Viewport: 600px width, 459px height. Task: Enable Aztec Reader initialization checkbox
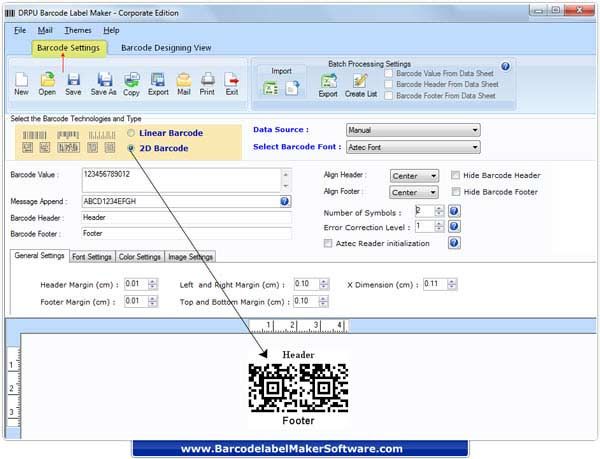tap(328, 243)
